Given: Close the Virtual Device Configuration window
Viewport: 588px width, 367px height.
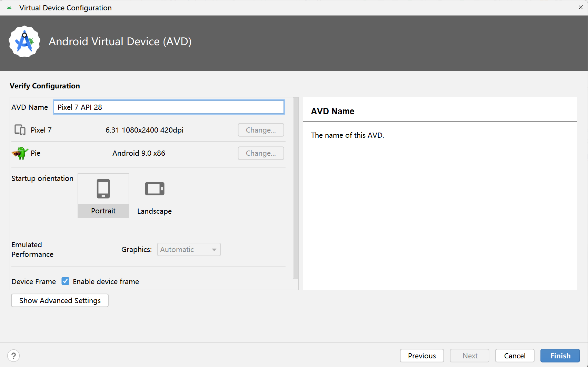Looking at the screenshot, I should pyautogui.click(x=580, y=8).
